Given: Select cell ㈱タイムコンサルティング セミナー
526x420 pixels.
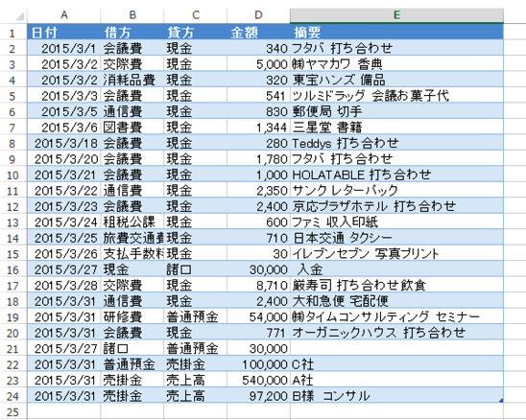Looking at the screenshot, I should 396,317.
